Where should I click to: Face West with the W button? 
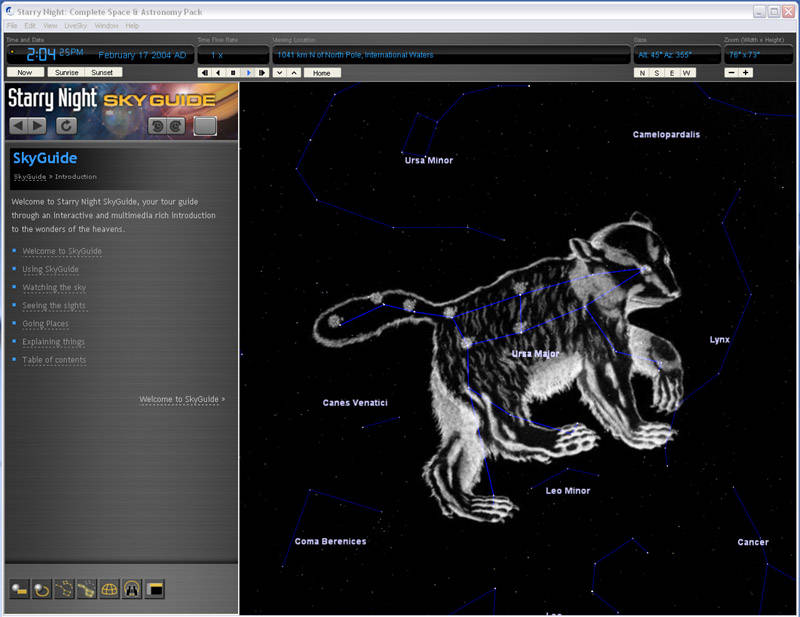(687, 73)
